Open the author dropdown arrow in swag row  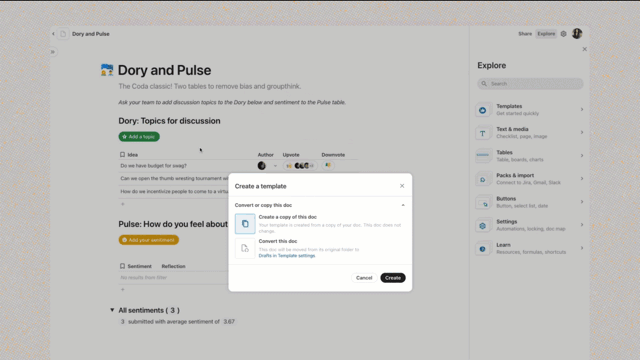275,166
